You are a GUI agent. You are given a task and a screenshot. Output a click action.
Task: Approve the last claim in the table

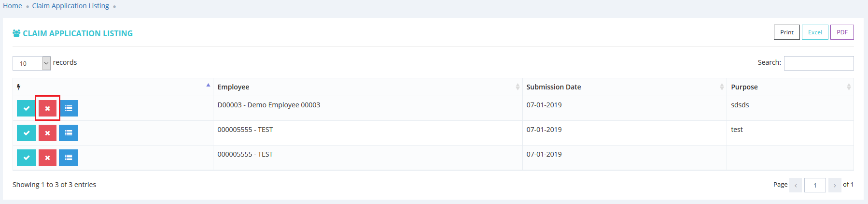click(x=27, y=158)
